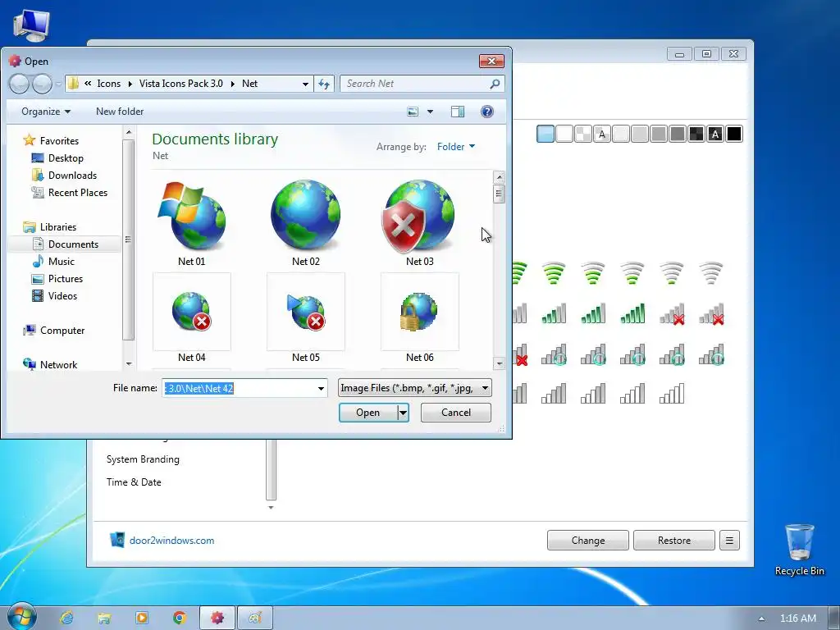Pick the wifi icon with one green arc

point(671,273)
